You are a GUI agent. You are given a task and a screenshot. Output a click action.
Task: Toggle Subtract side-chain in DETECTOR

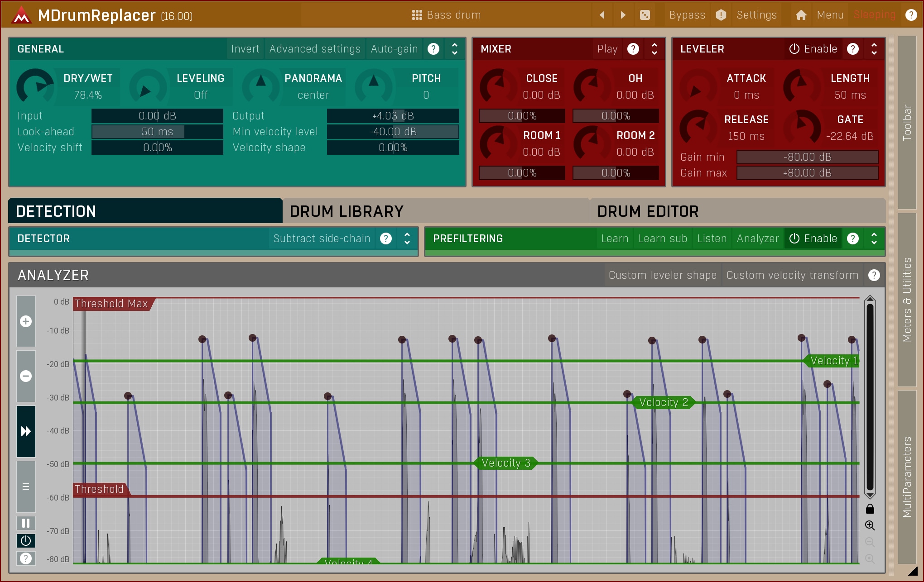coord(322,239)
